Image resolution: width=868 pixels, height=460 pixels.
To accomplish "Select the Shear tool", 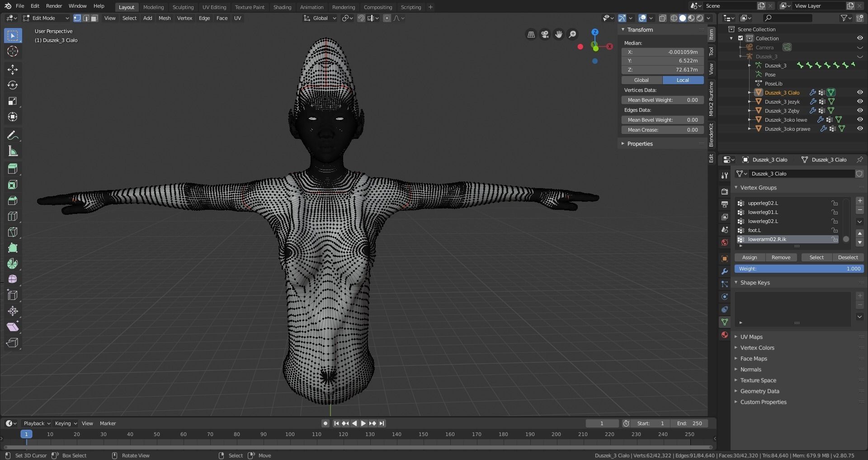I will [13, 327].
